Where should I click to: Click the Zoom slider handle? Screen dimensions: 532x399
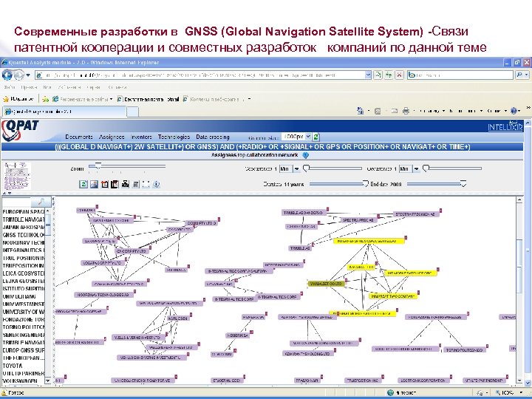pyautogui.click(x=98, y=166)
